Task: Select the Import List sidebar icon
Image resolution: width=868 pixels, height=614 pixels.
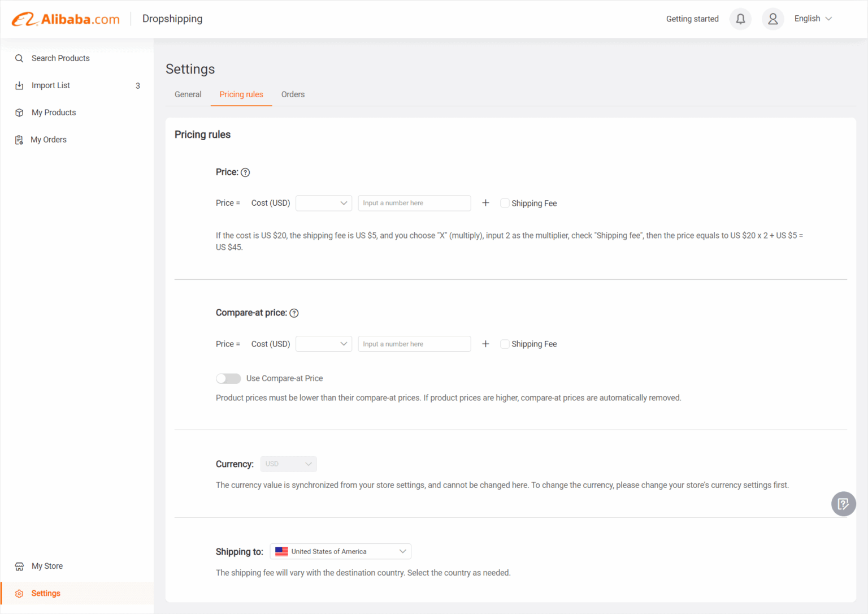Action: pos(19,85)
